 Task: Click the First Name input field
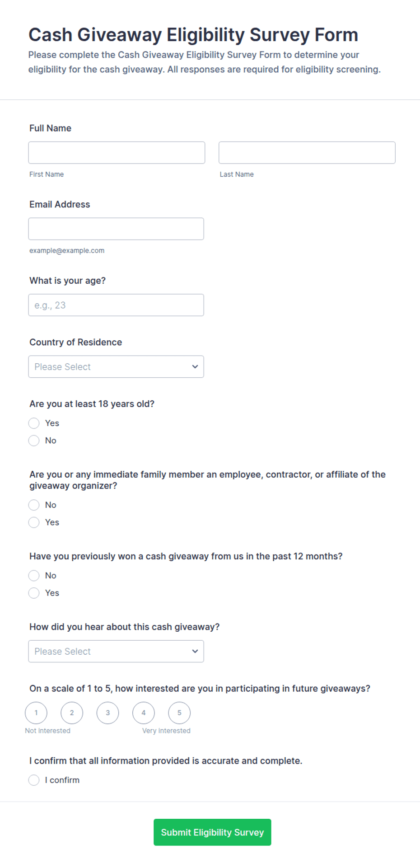pos(117,153)
